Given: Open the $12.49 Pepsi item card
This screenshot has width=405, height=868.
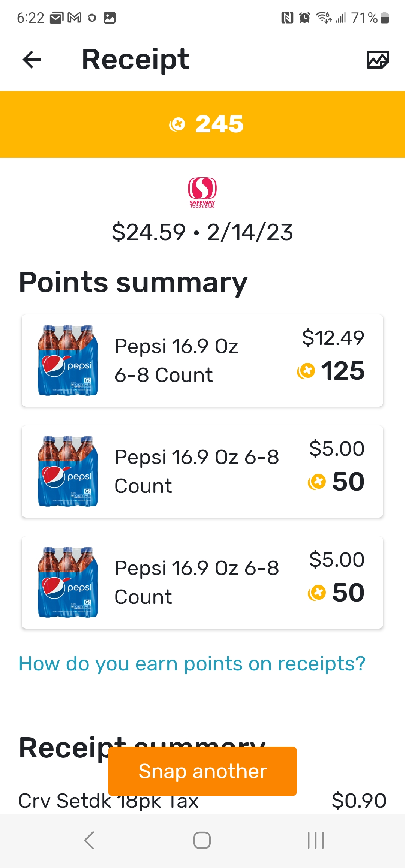Looking at the screenshot, I should point(202,361).
